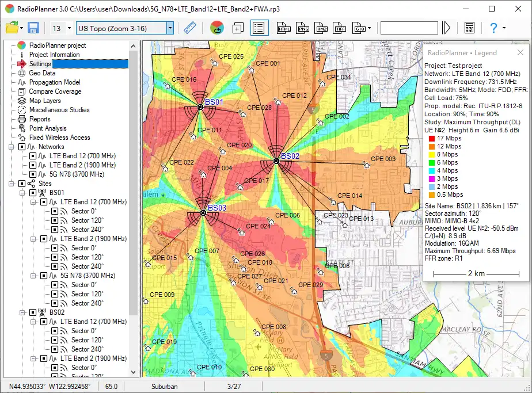Toggle LTE Band 2 (1900 MHz) network checkbox
Image resolution: width=532 pixels, height=393 pixels.
point(33,165)
